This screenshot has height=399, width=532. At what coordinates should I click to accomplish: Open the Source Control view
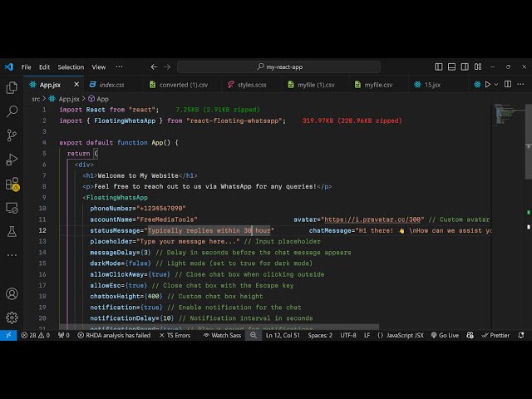coord(12,135)
